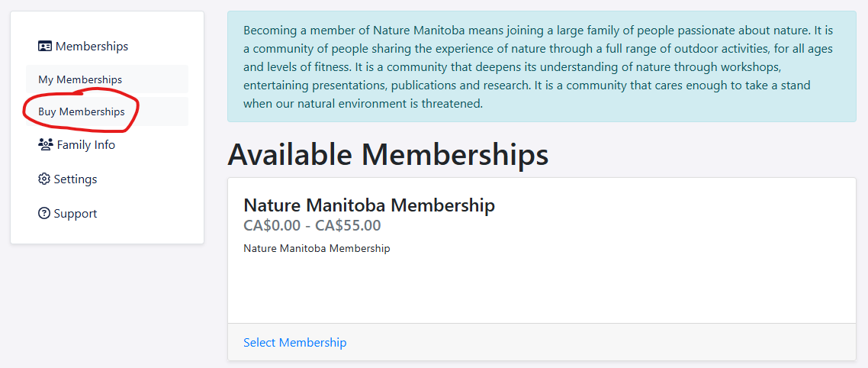Go to My Memberships
Image resolution: width=868 pixels, height=368 pixels.
(x=80, y=79)
